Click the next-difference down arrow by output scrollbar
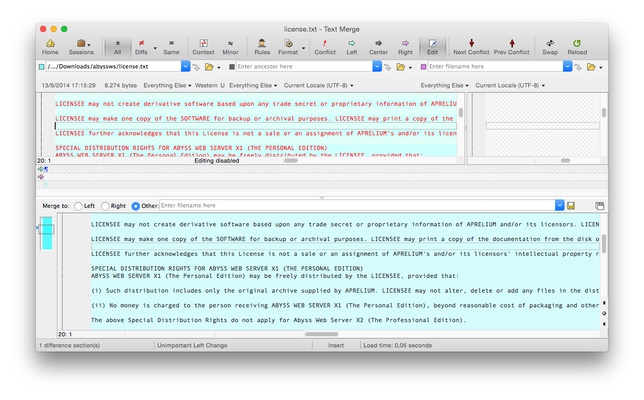The image size is (644, 400). point(604,324)
